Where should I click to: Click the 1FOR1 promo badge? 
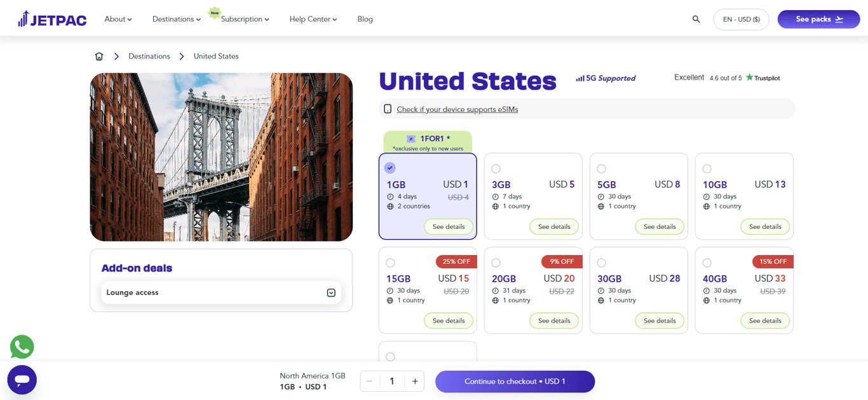click(428, 142)
